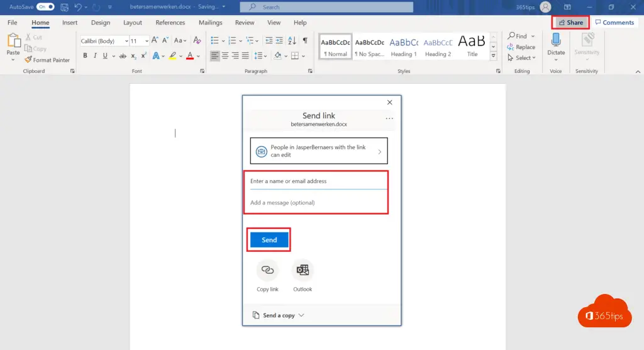The width and height of the screenshot is (644, 350).
Task: Click the Copy link icon
Action: pos(267,270)
